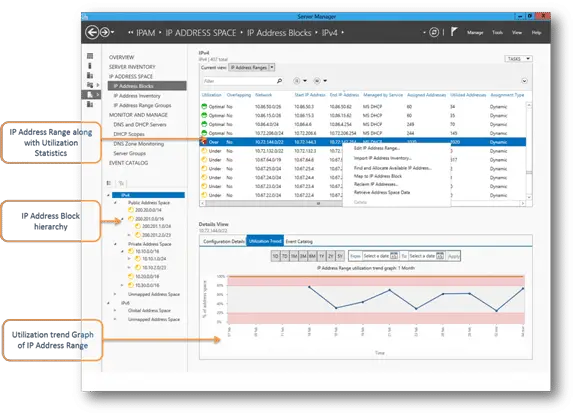Click the first round criteria icon beside Filter

(297, 81)
